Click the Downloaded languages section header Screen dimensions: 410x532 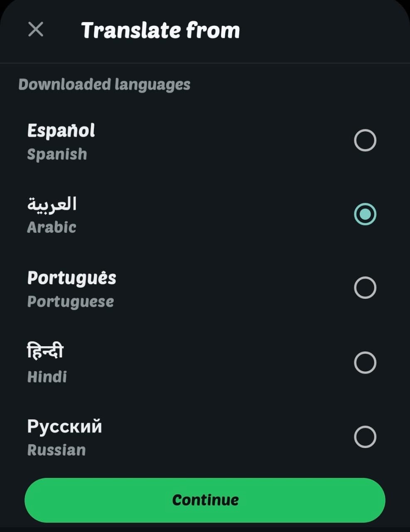[x=104, y=85]
